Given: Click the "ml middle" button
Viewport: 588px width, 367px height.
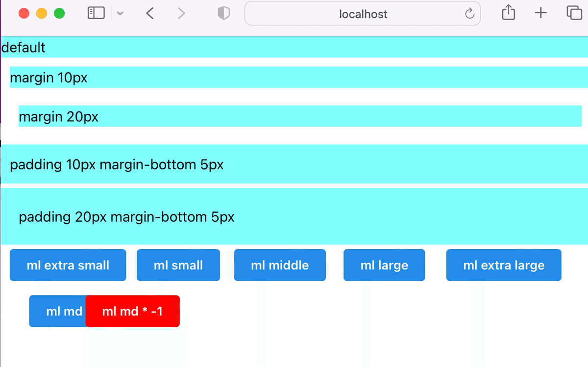Looking at the screenshot, I should tap(280, 265).
